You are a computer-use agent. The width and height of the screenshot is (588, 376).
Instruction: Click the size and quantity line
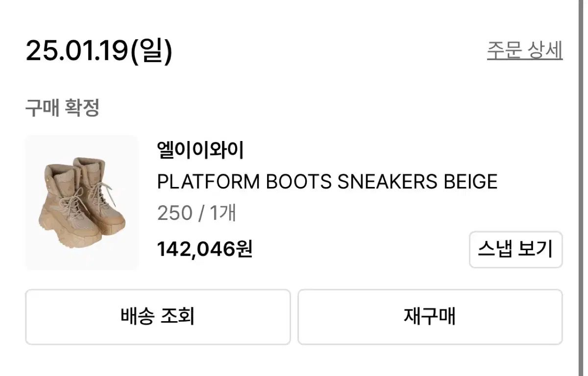196,213
